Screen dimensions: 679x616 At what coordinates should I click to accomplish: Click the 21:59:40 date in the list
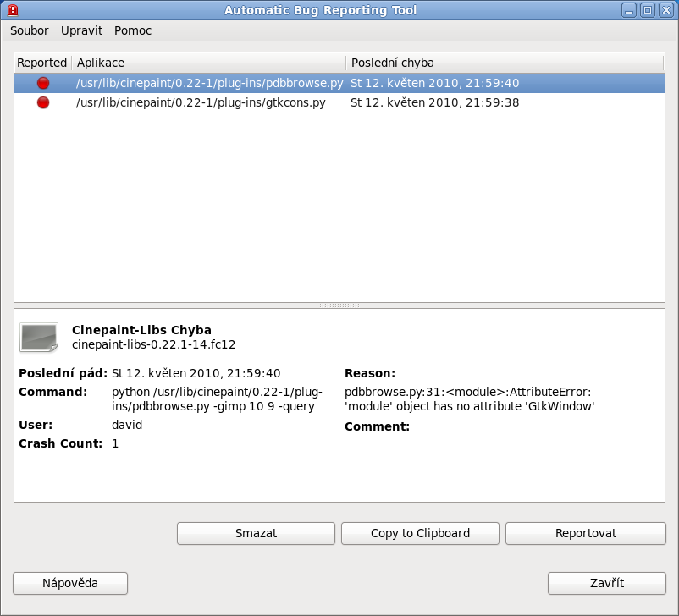click(x=434, y=83)
